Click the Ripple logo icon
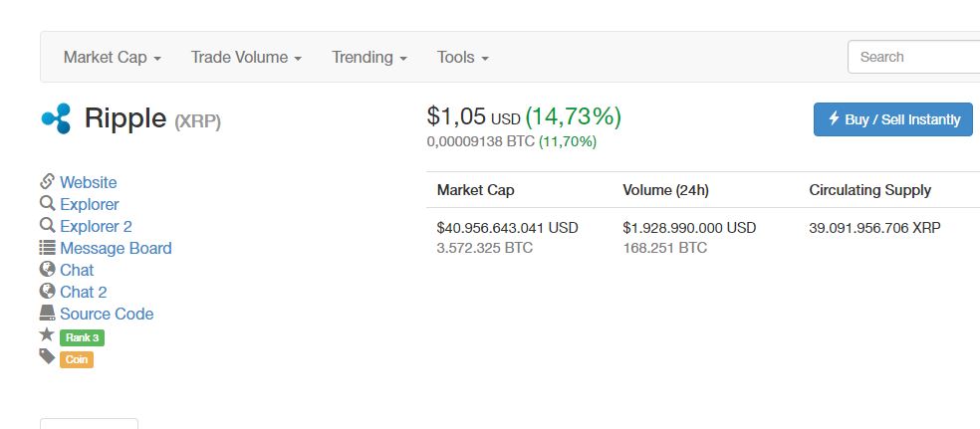980x429 pixels. click(56, 118)
